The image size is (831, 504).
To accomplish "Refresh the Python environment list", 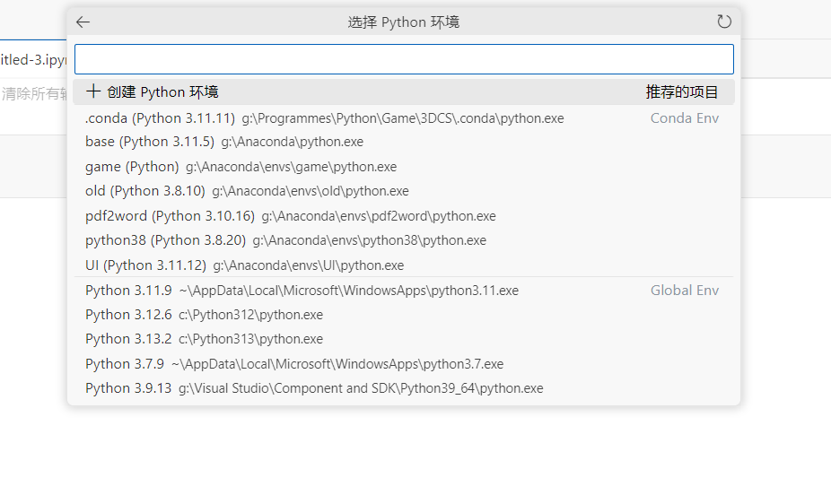I will click(x=724, y=22).
